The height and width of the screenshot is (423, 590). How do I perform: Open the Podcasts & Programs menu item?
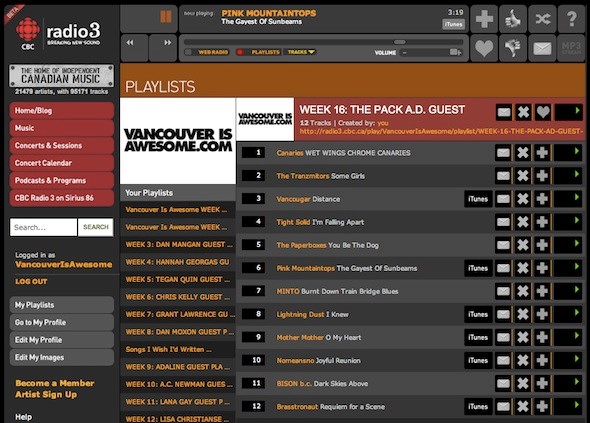tap(62, 181)
